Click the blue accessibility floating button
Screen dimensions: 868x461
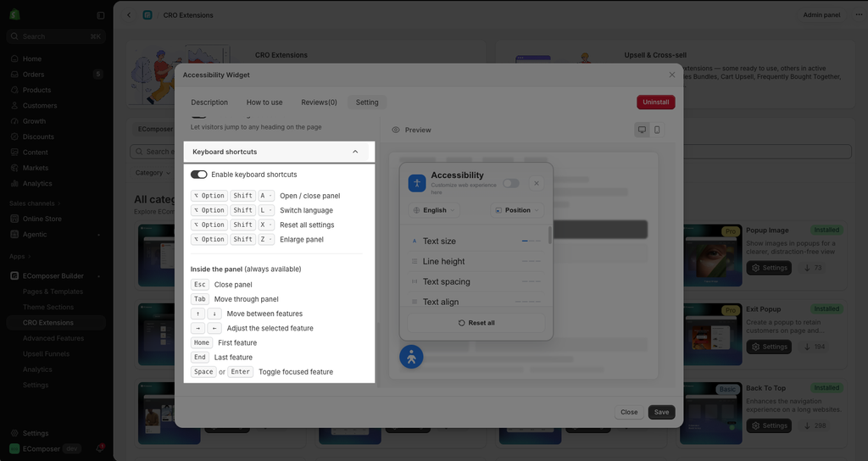coord(411,357)
